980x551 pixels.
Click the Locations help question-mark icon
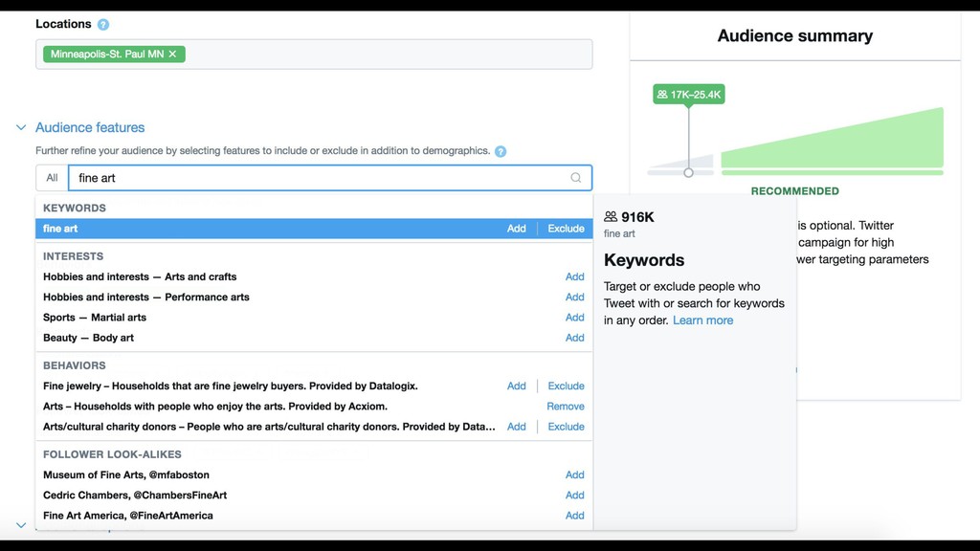[x=103, y=25]
